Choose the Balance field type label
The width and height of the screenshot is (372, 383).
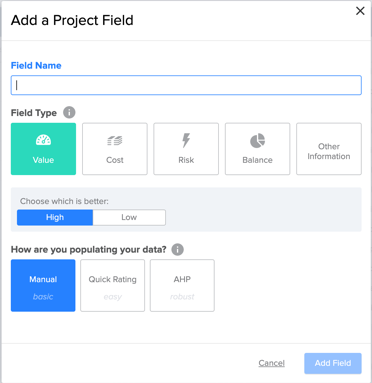tap(257, 160)
